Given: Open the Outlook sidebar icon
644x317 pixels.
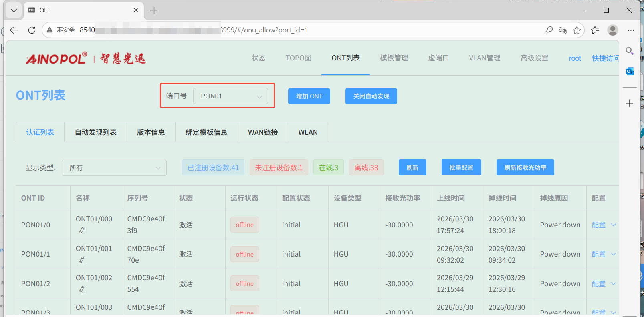Looking at the screenshot, I should [630, 71].
